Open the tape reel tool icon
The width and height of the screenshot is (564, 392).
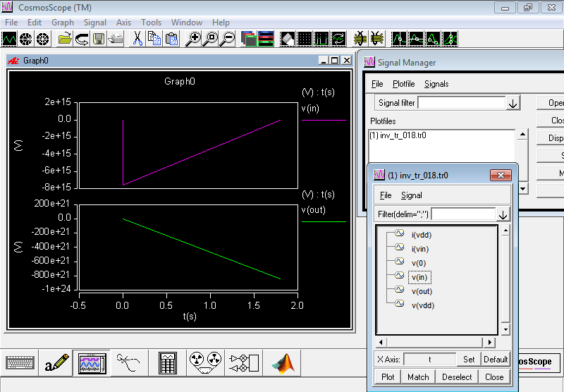click(x=205, y=362)
